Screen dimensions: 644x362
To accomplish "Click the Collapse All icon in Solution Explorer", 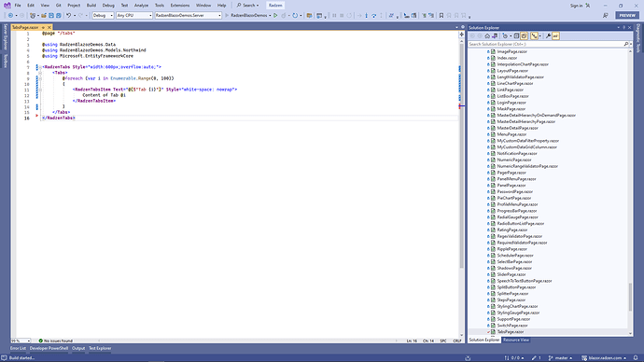I will coord(517,36).
